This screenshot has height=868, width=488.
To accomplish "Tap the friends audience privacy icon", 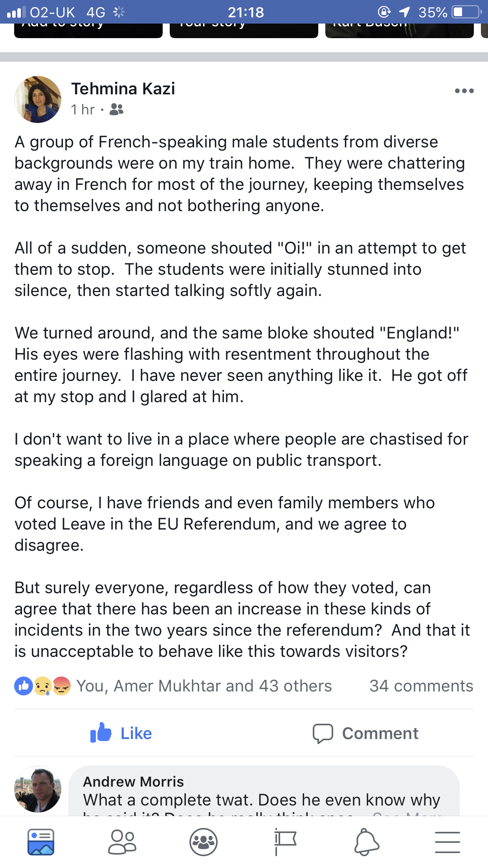I will click(116, 109).
